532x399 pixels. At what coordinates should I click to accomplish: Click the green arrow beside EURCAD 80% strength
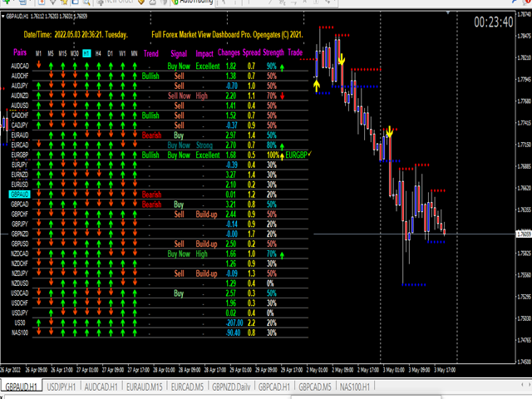[282, 145]
